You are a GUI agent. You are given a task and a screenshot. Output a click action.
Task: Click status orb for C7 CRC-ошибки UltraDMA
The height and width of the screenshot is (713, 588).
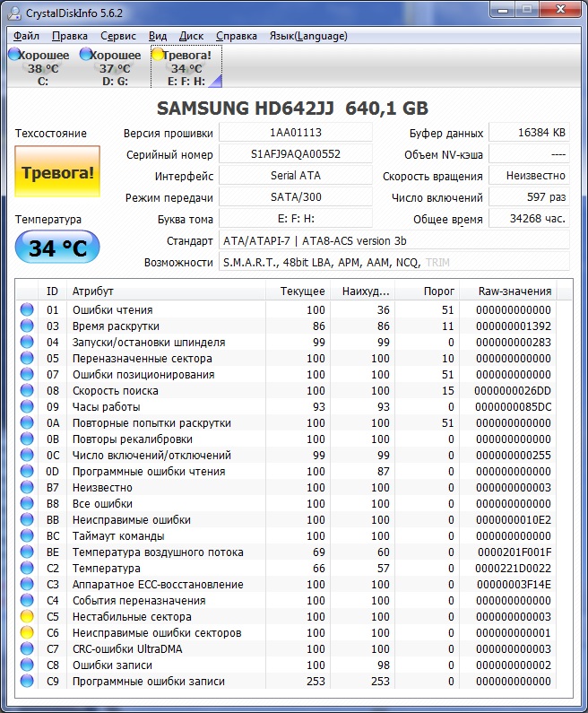(27, 649)
